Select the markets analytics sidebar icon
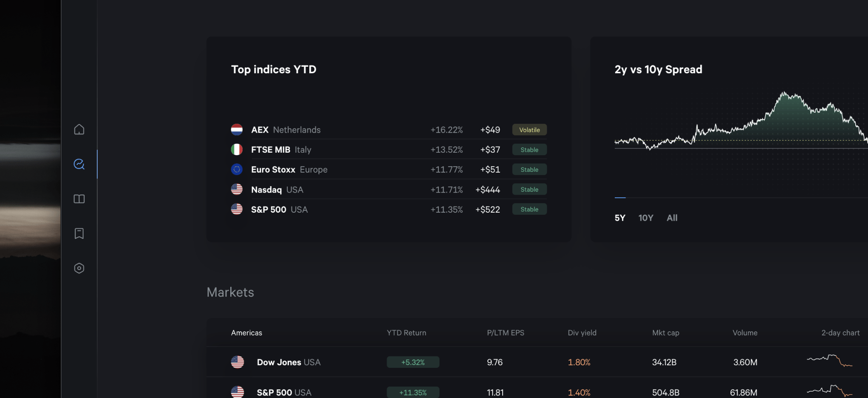The width and height of the screenshot is (868, 398). coord(79,164)
